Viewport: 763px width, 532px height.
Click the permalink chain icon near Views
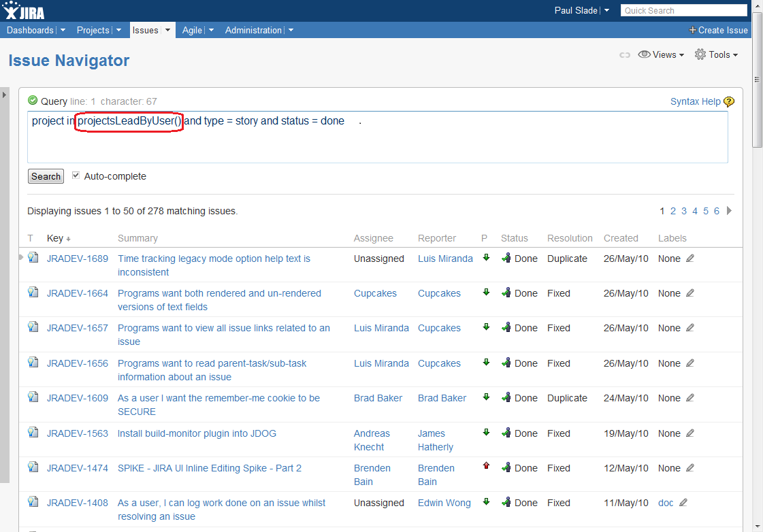pos(625,55)
